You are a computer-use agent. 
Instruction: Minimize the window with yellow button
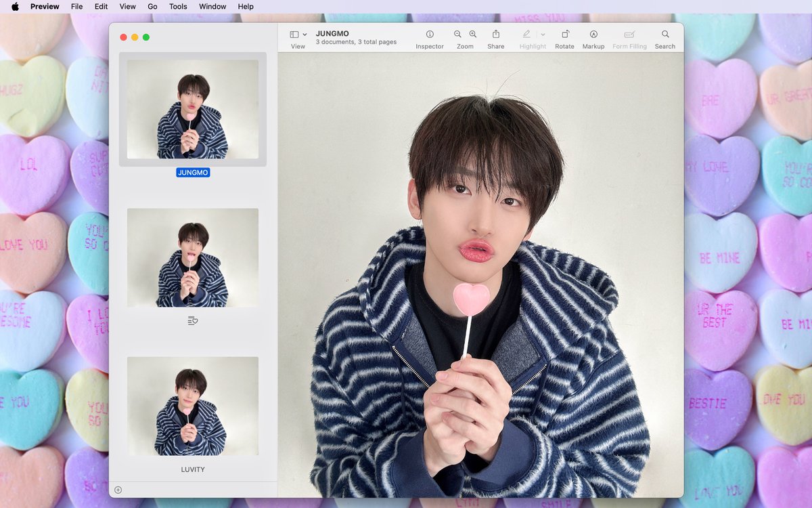[x=135, y=37]
